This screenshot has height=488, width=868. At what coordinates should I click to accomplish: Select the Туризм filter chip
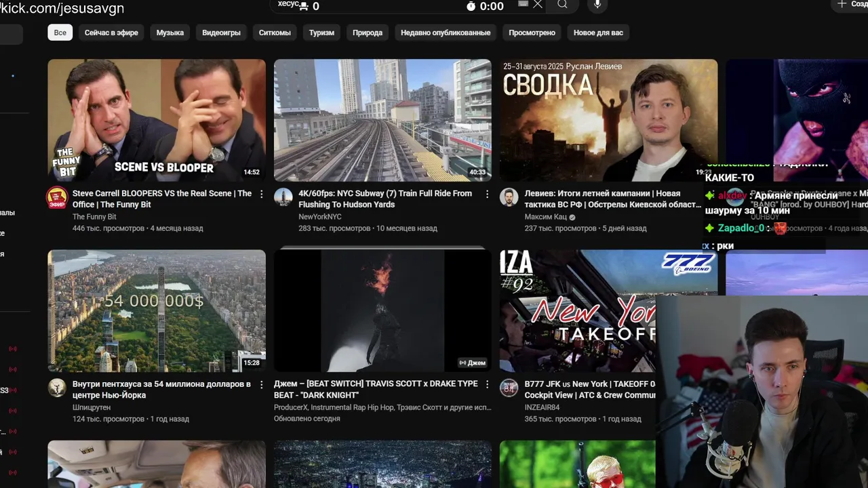point(321,33)
